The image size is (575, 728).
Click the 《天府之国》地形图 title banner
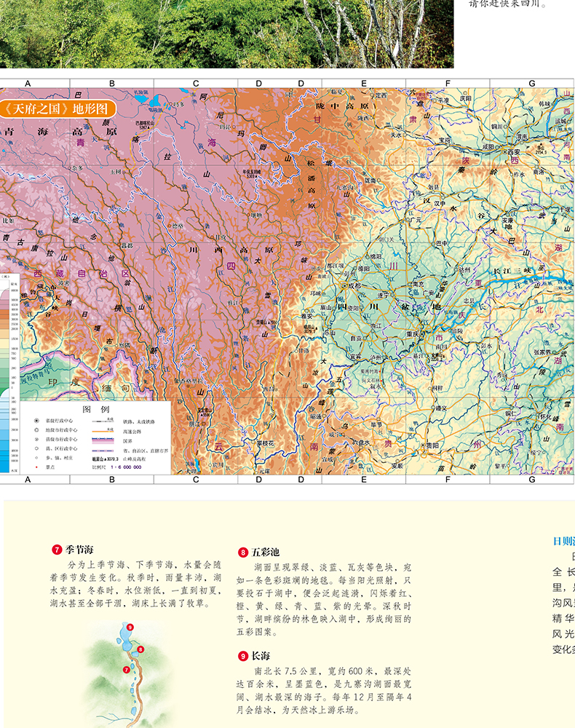(57, 108)
